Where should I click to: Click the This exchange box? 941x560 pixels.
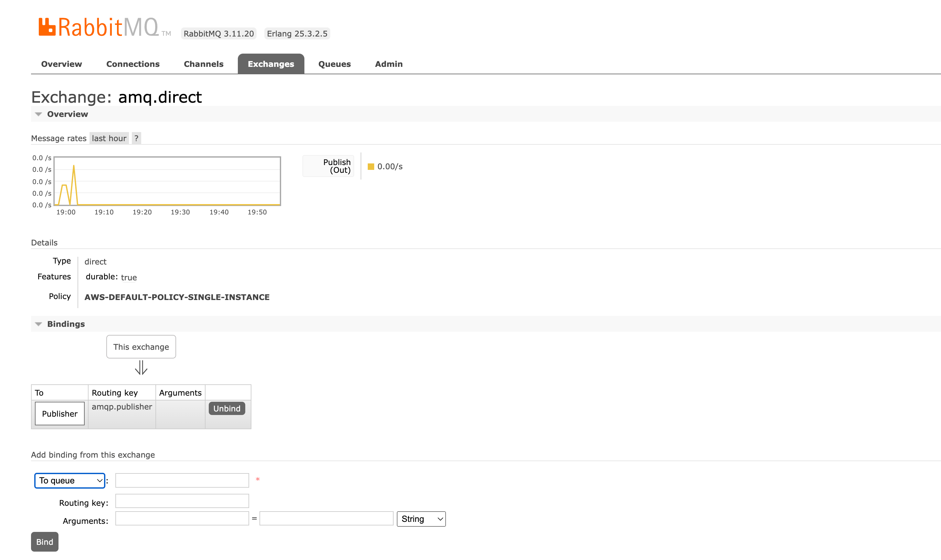(141, 347)
